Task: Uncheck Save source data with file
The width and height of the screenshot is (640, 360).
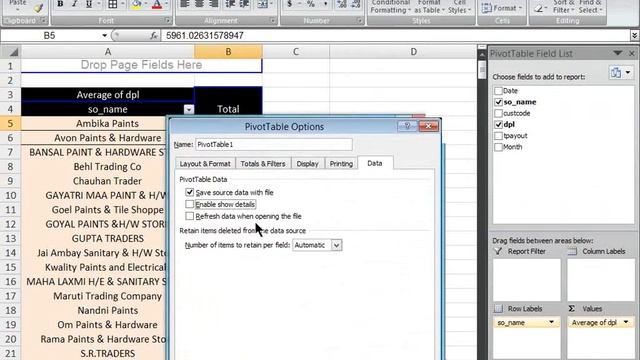Action: (x=189, y=192)
